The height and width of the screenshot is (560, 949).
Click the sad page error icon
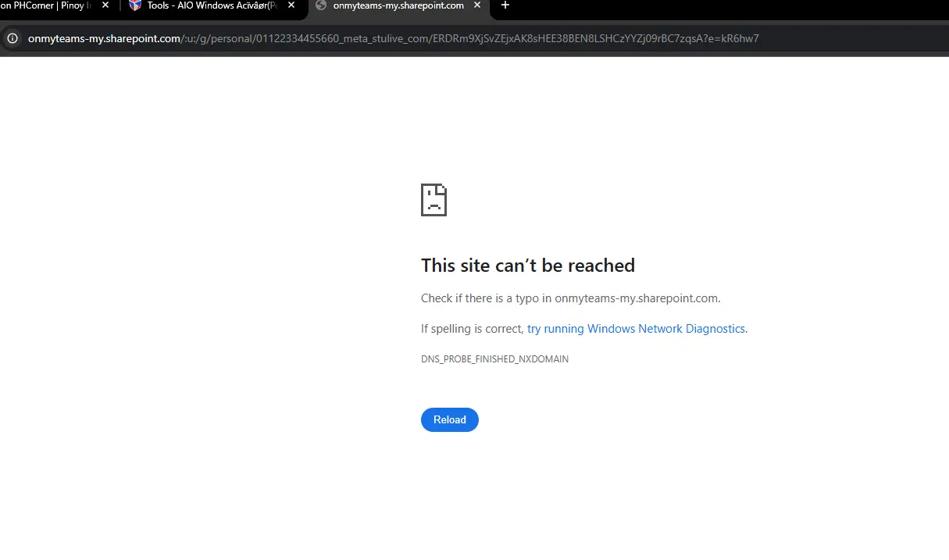coord(433,199)
